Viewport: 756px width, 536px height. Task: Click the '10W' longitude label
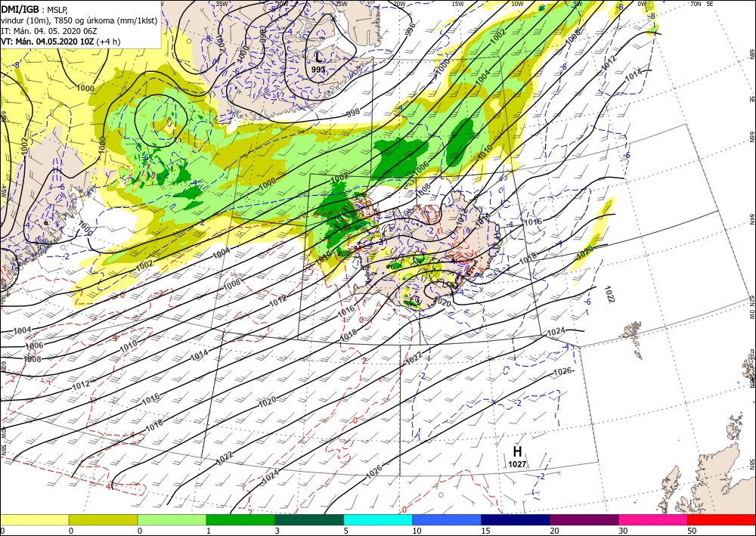(x=517, y=4)
